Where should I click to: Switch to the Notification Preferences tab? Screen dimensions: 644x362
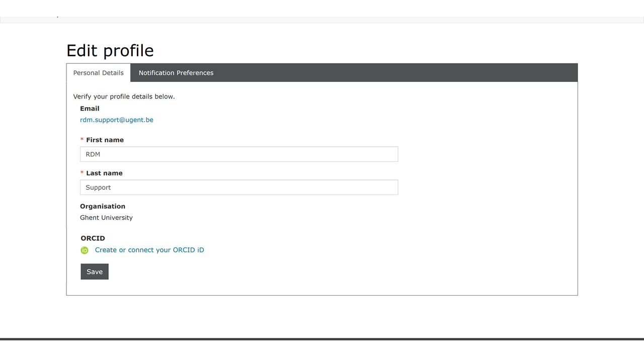click(x=176, y=73)
